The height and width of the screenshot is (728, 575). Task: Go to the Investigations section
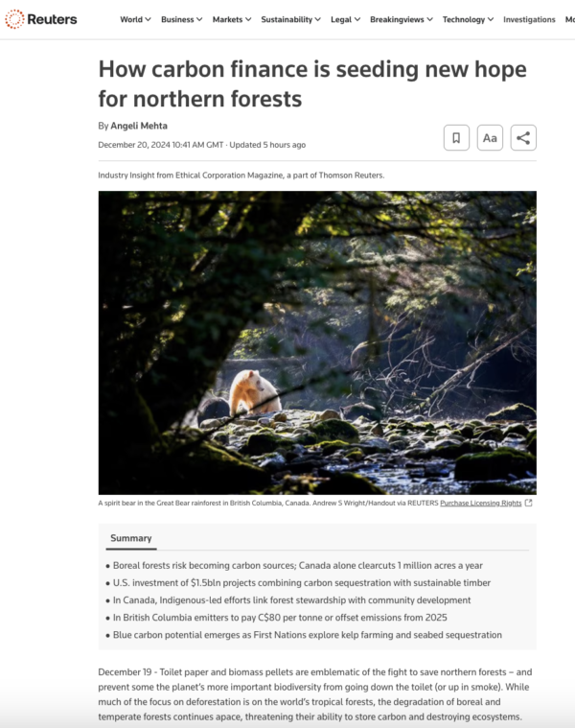(x=529, y=19)
